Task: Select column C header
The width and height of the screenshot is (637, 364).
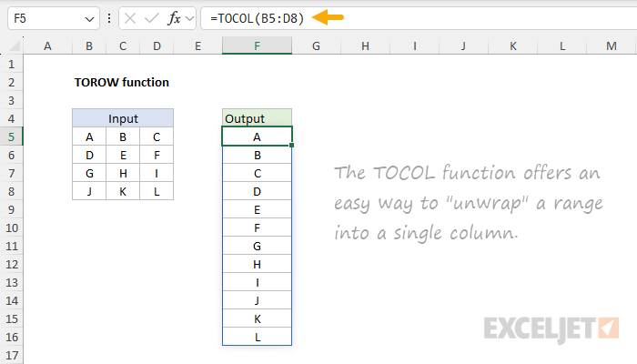Action: 123,45
